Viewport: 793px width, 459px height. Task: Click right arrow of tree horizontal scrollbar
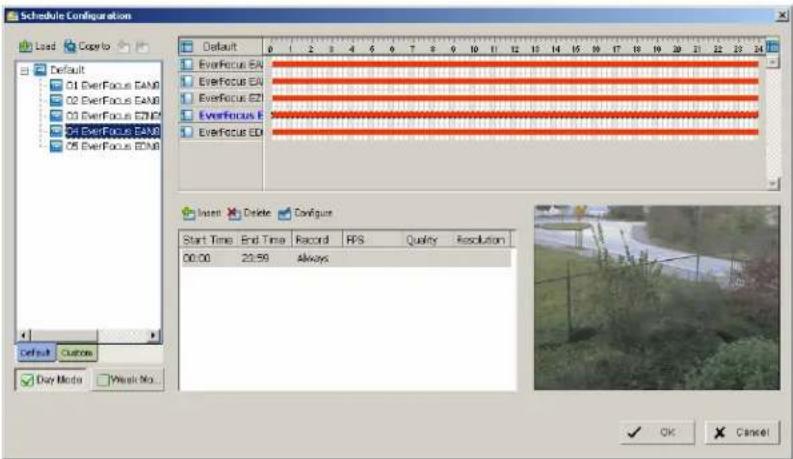click(x=153, y=335)
